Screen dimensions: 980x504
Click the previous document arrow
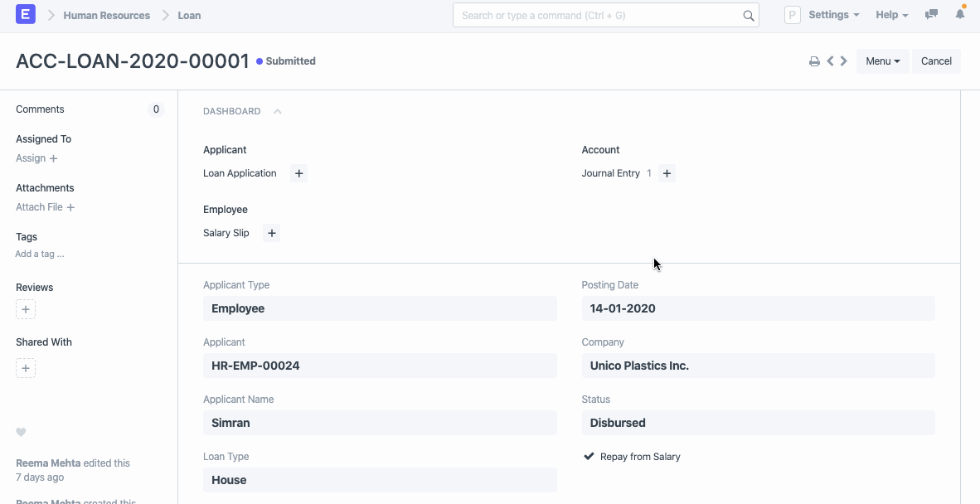pyautogui.click(x=830, y=61)
